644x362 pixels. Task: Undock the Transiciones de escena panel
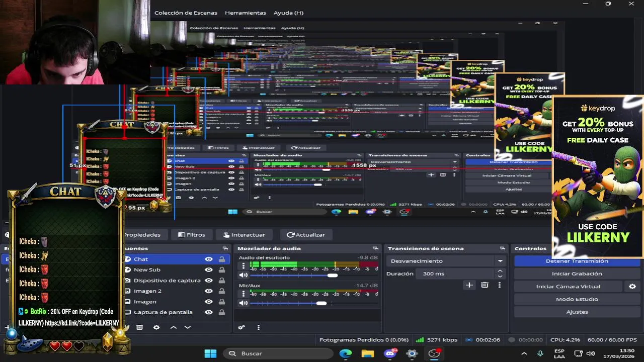click(502, 248)
